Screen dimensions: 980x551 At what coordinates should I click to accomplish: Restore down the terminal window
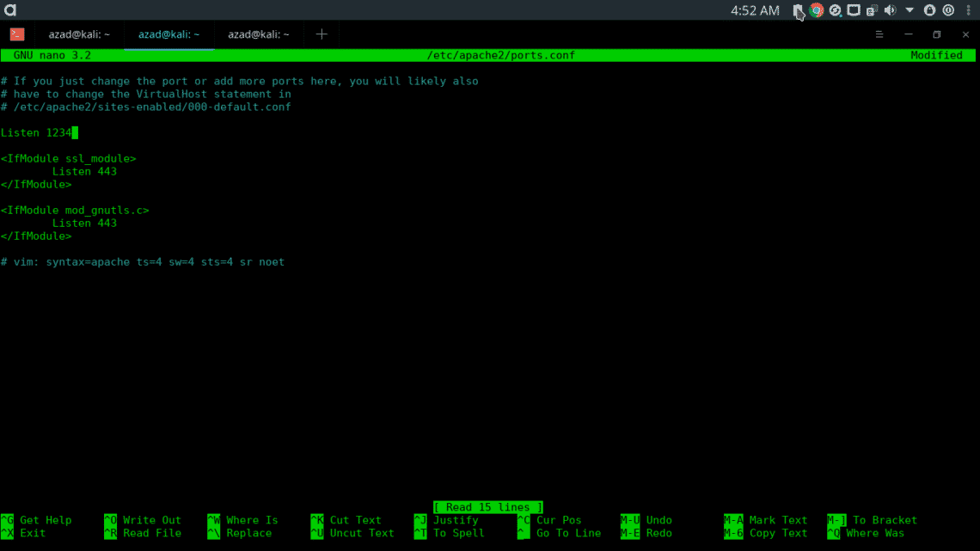point(937,34)
